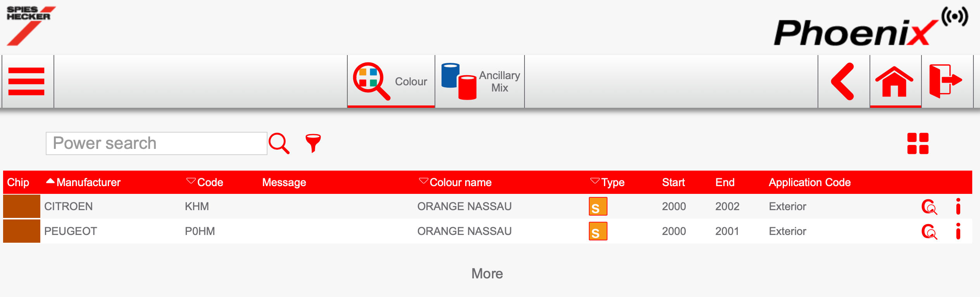
Task: Show info for PEUGEOT row
Action: pos(958,231)
